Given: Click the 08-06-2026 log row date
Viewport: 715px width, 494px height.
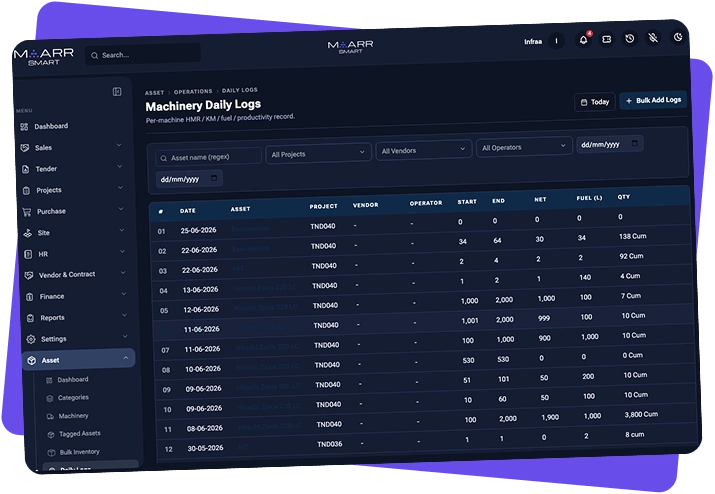Looking at the screenshot, I should (205, 428).
